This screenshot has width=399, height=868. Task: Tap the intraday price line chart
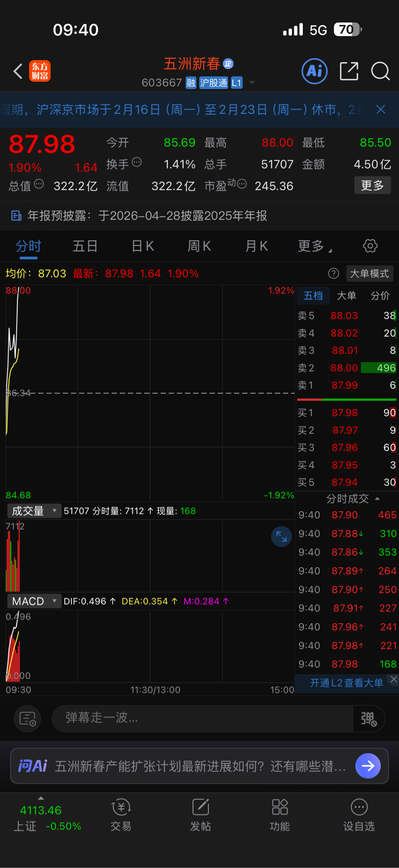[150, 393]
